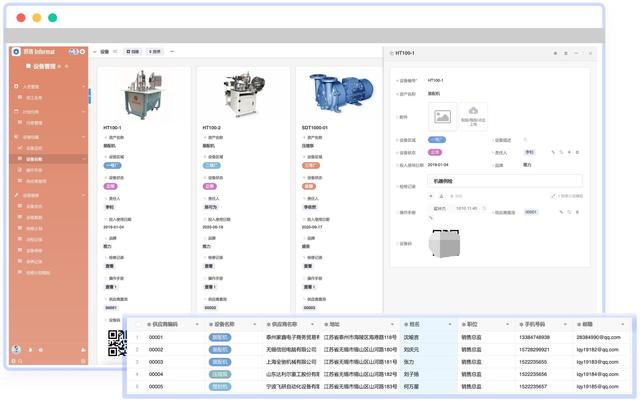This screenshot has width=640, height=404.
Task: Click the blue 一号厂 tag in detail panel
Action: pyautogui.click(x=437, y=140)
